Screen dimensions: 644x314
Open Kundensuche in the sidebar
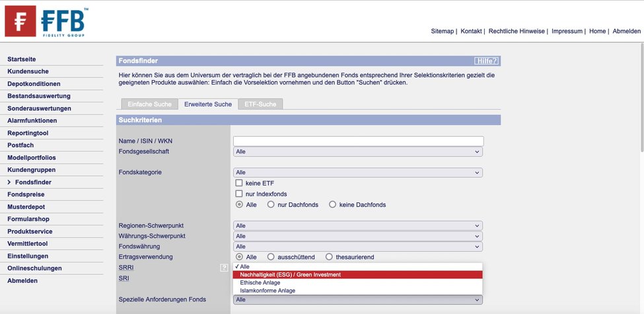point(28,71)
